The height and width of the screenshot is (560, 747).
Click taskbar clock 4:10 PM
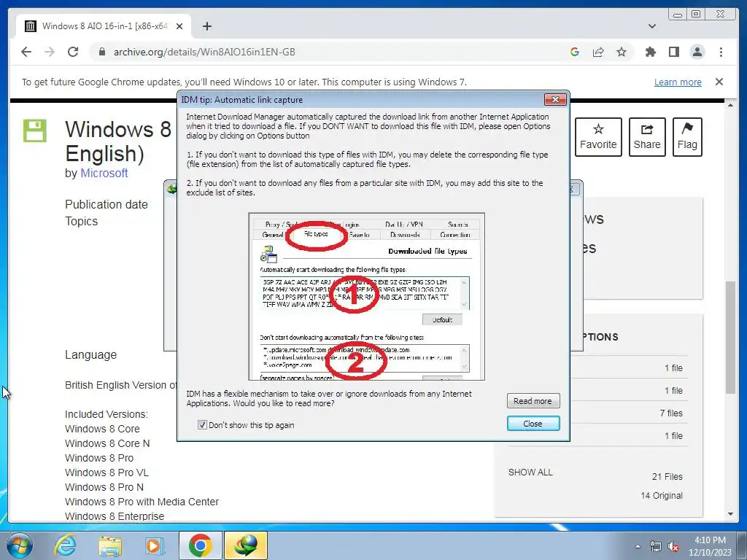pos(710,546)
